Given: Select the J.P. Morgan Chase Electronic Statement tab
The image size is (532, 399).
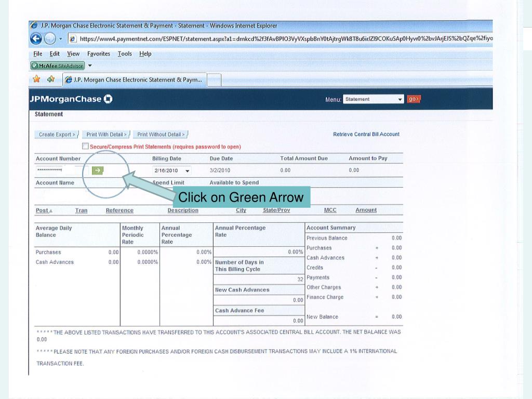Looking at the screenshot, I should (135, 79).
